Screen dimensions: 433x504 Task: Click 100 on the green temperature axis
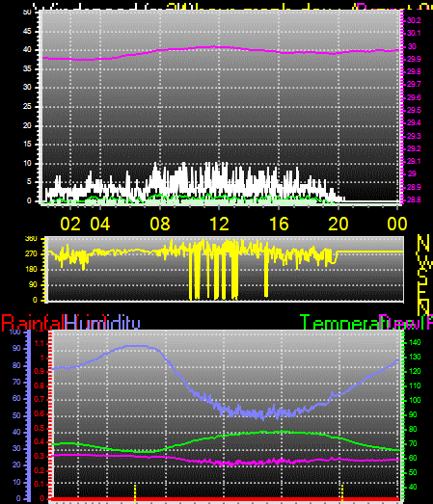415,401
